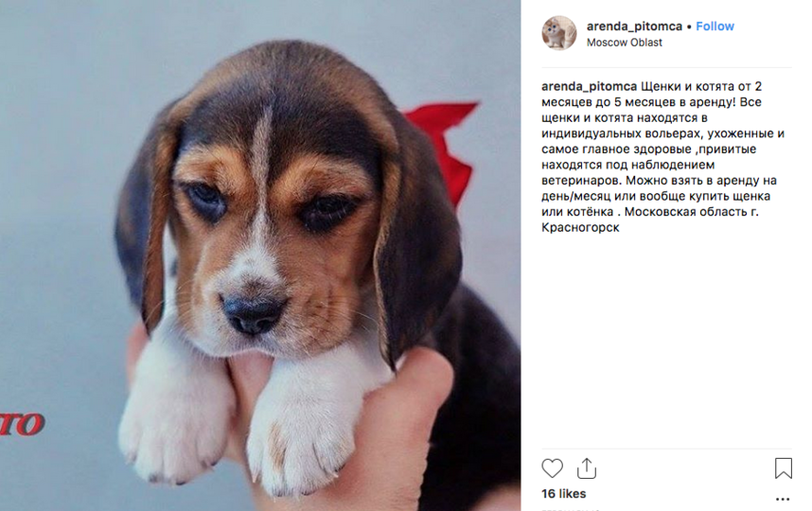This screenshot has width=812, height=511.
Task: Open the arenda_pitomca username in the post header
Action: (634, 26)
